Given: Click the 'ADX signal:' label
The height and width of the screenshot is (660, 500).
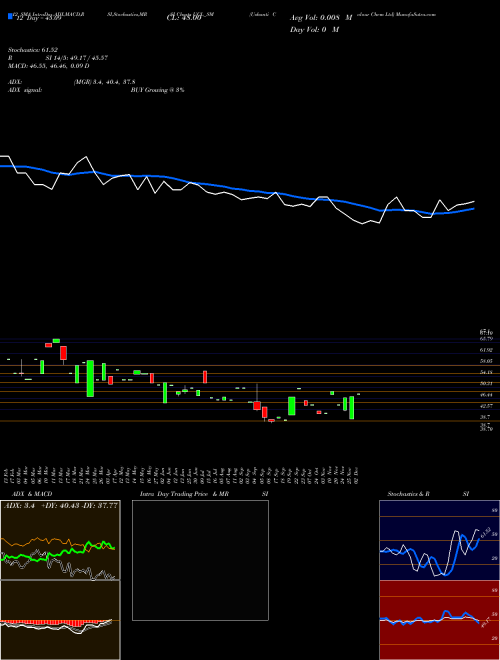Looking at the screenshot, I should 25,90.
